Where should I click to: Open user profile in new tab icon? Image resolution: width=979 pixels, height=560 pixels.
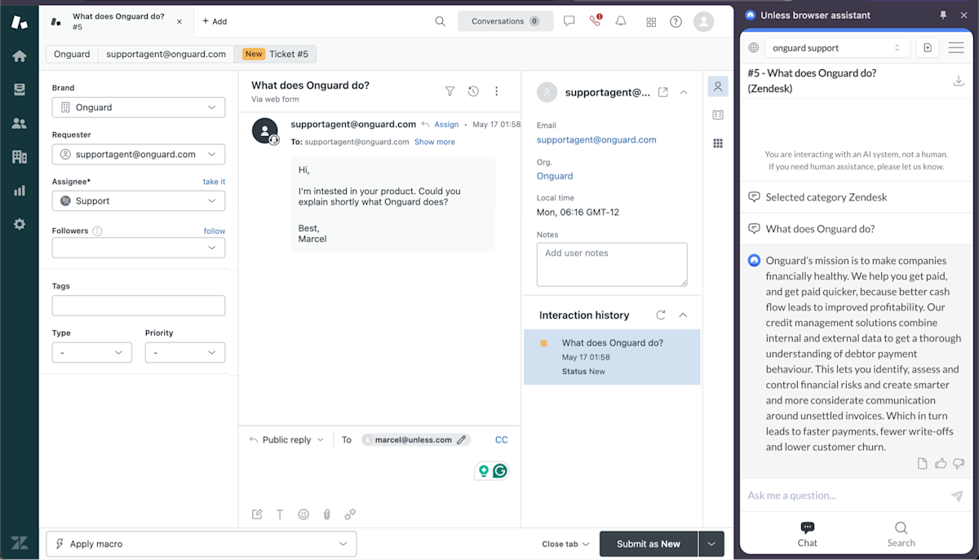tap(663, 92)
